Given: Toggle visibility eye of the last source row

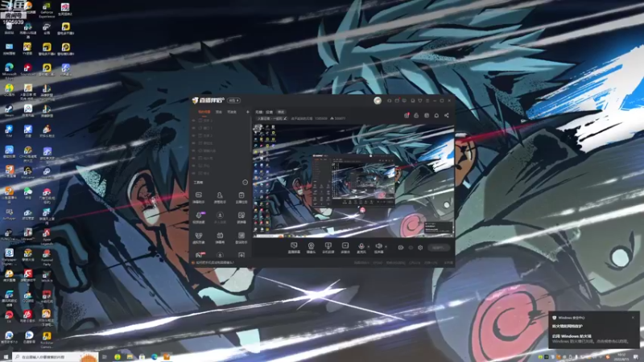Looking at the screenshot, I should [x=194, y=173].
